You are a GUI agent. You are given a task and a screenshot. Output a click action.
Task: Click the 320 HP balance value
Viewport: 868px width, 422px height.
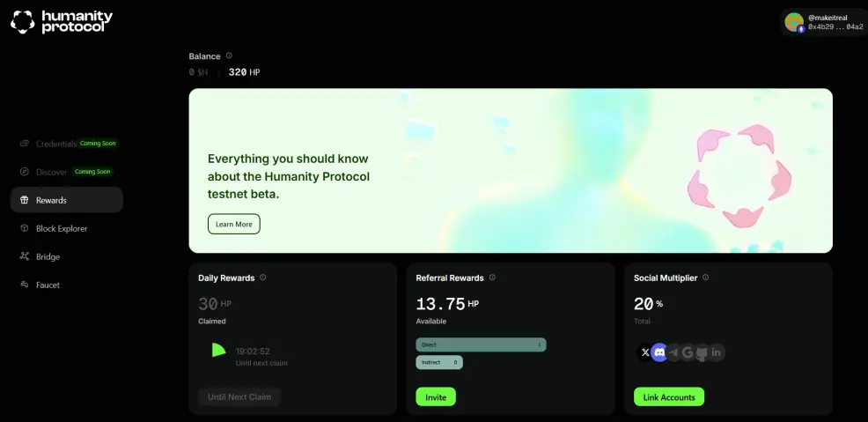[x=244, y=72]
